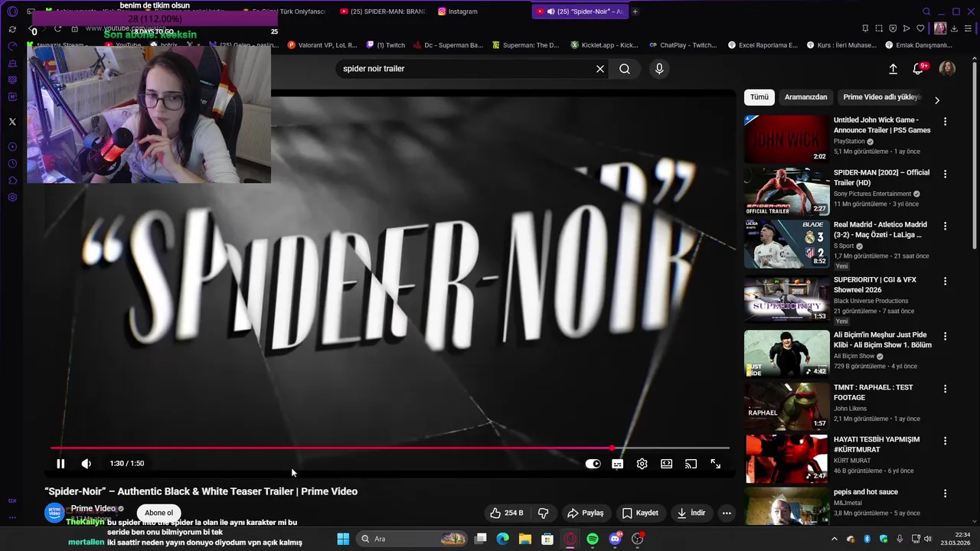This screenshot has height=551, width=980.
Task: Open Discord from the taskbar
Action: coord(615,539)
